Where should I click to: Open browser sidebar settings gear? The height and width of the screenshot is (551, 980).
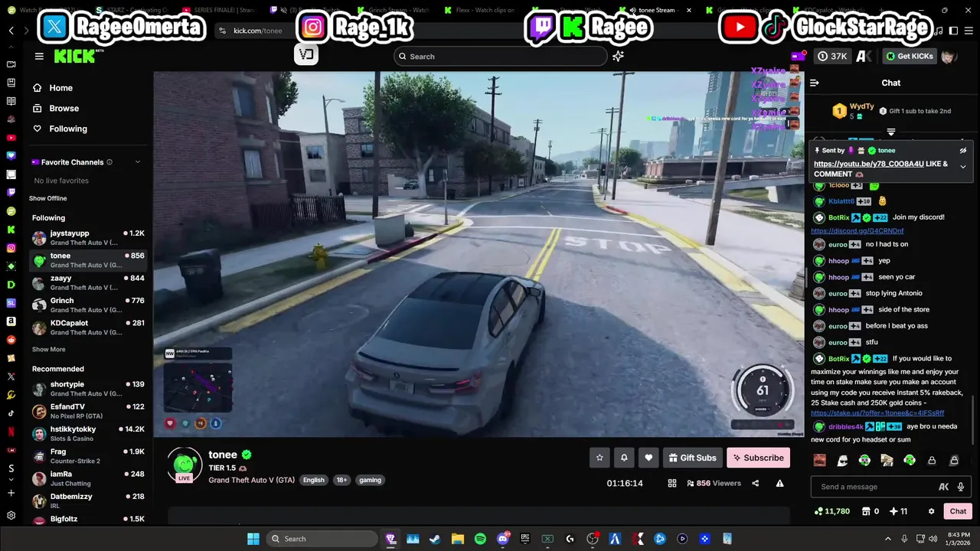[11, 516]
